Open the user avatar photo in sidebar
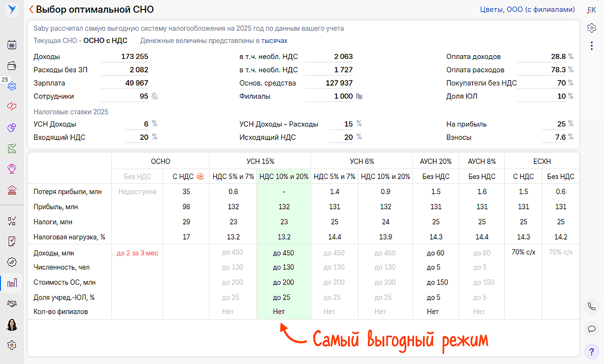 12,325
